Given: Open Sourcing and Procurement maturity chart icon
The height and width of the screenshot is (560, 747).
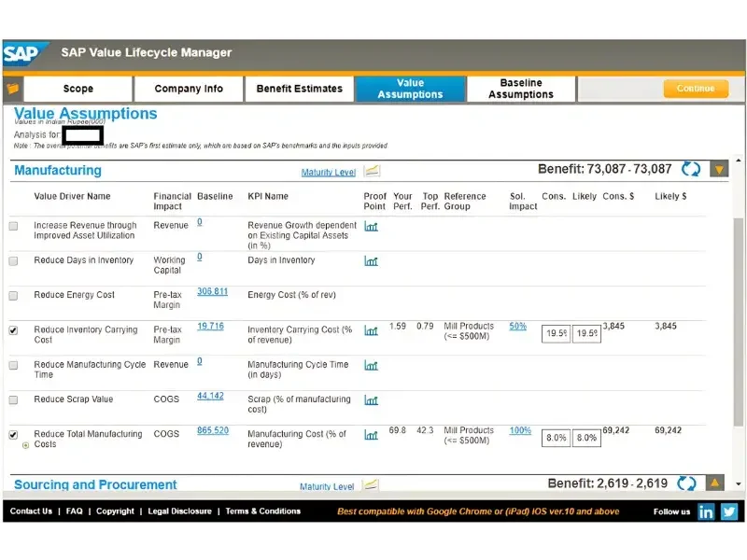Looking at the screenshot, I should click(x=370, y=484).
